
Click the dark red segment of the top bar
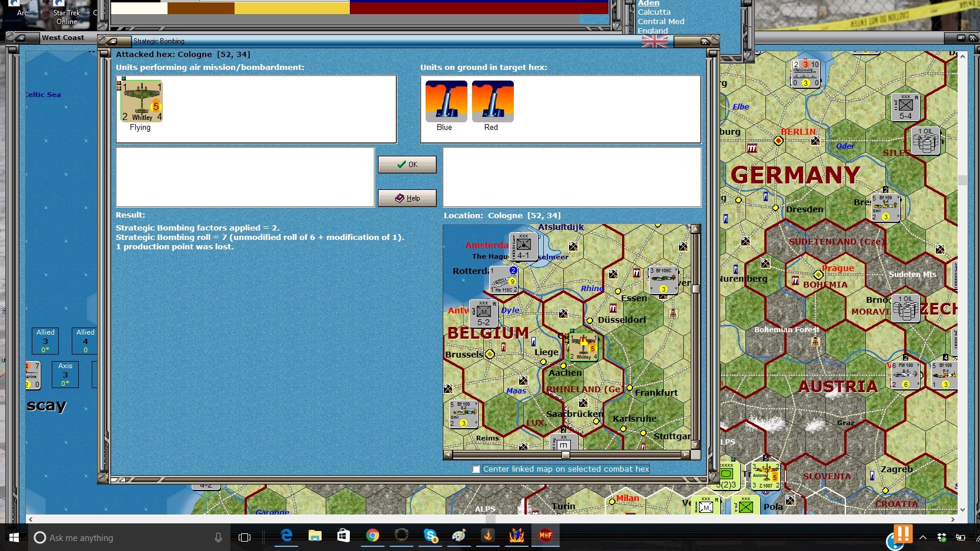(479, 8)
